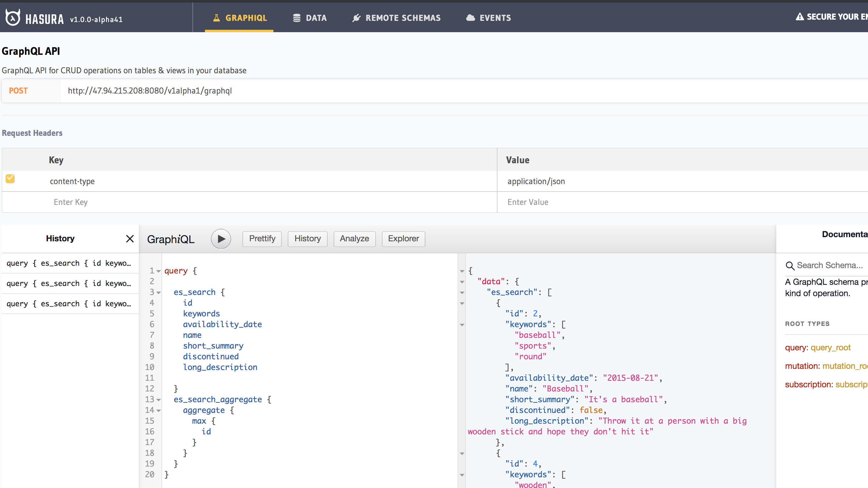Image resolution: width=868 pixels, height=488 pixels.
Task: Run the query with the play button
Action: click(221, 239)
